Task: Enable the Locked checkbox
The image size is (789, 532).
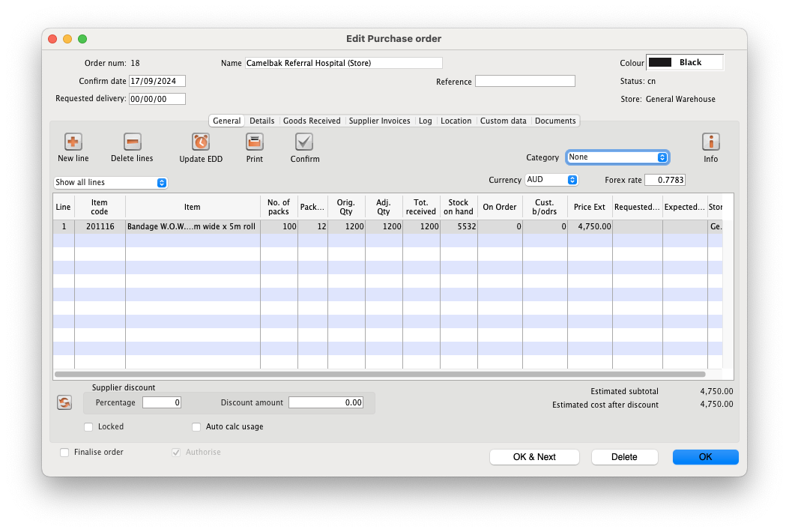Action: [x=89, y=427]
